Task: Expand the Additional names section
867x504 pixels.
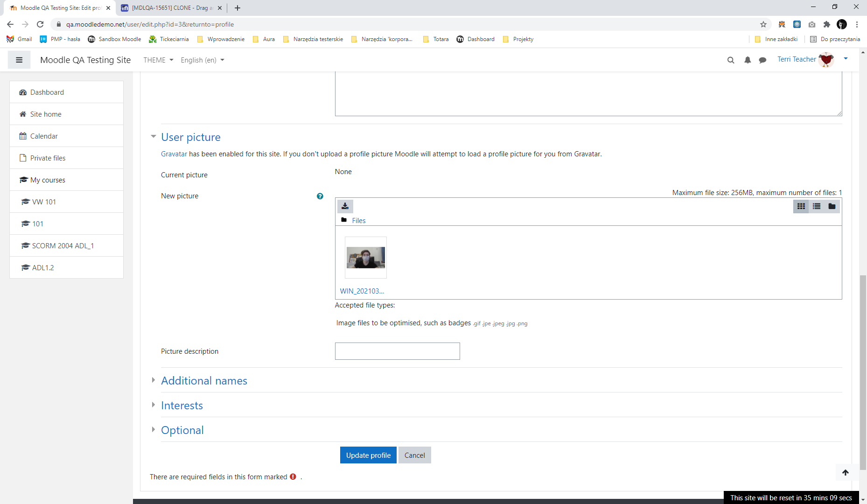Action: tap(204, 381)
